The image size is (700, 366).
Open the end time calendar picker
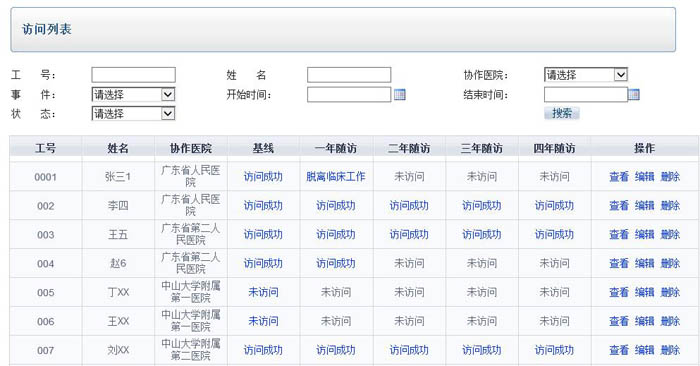633,95
